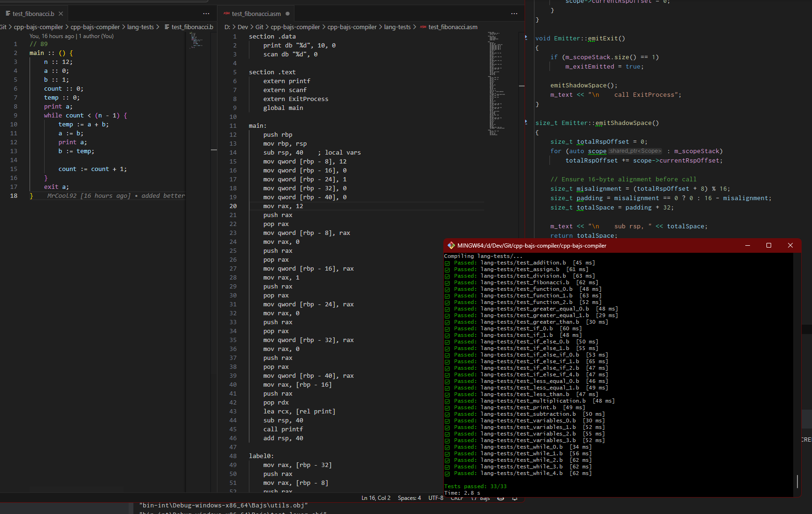
Task: Close the test_fibonacci.b editor tab
Action: coord(61,14)
